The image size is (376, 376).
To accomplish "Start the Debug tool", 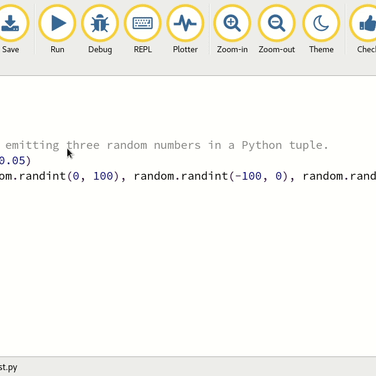I will point(100,29).
